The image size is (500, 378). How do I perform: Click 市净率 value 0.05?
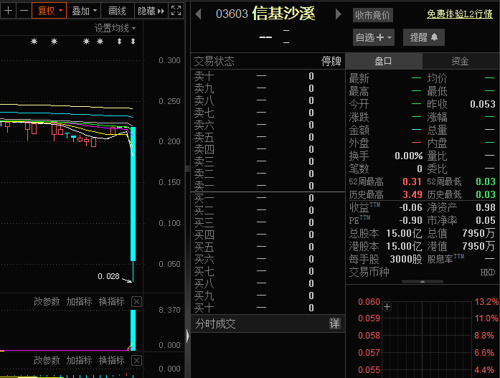(486, 220)
